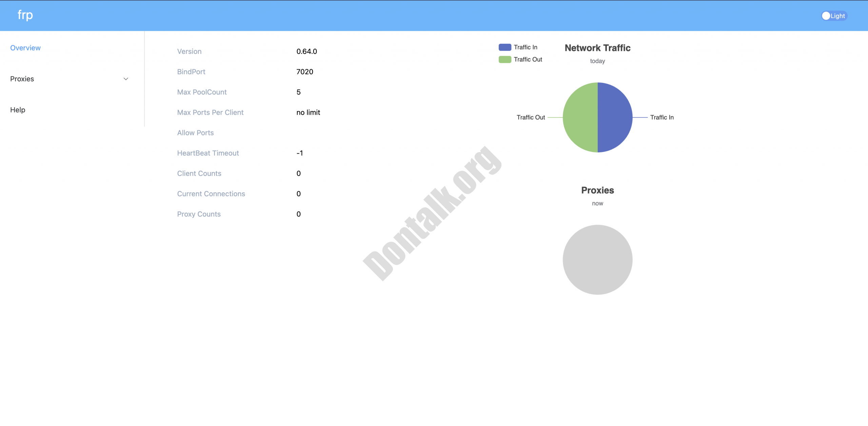Toggle the Light theme switch
The width and height of the screenshot is (868, 426).
click(834, 16)
